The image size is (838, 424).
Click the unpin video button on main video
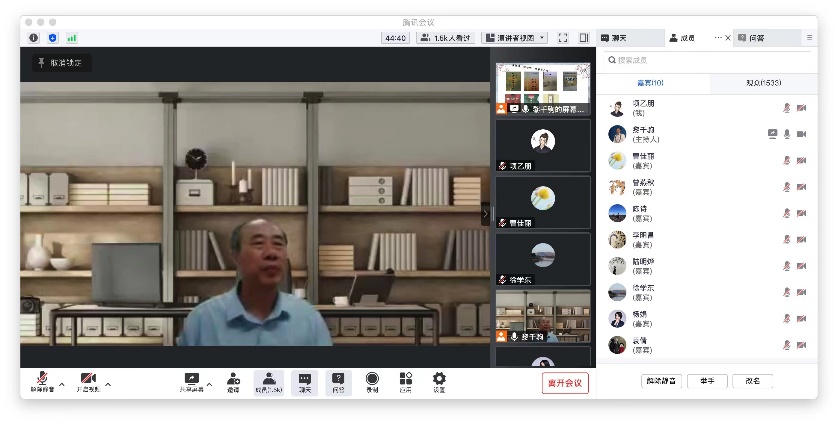point(60,62)
